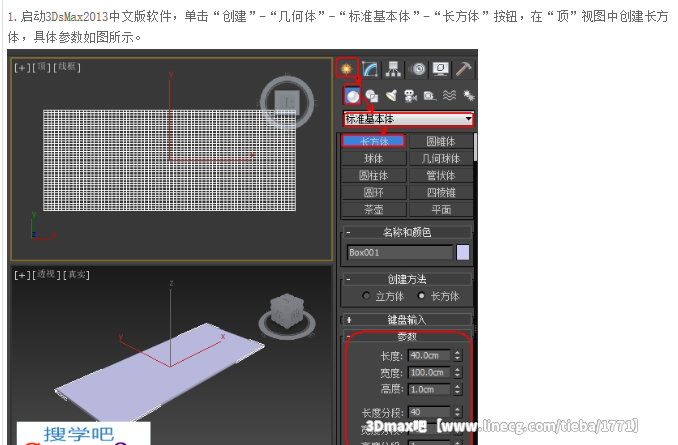Open the Create command panel tab
This screenshot has height=445, width=678.
[x=347, y=68]
